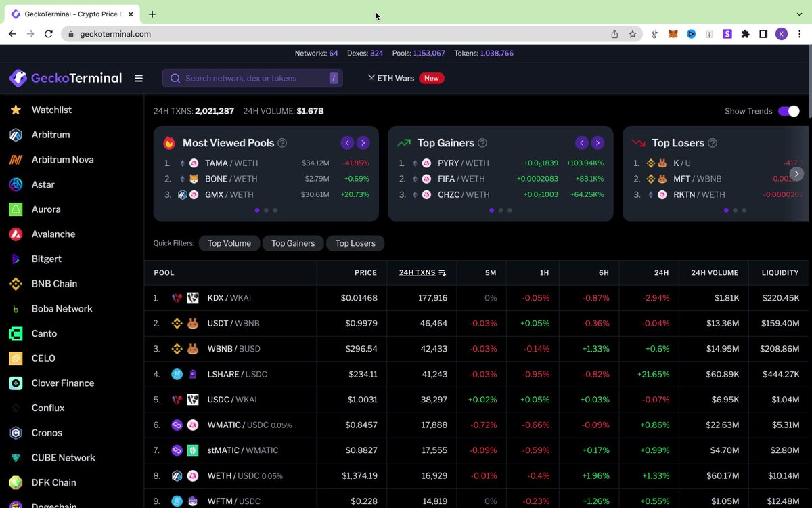812x508 pixels.
Task: Select the Astar network icon
Action: tap(16, 184)
